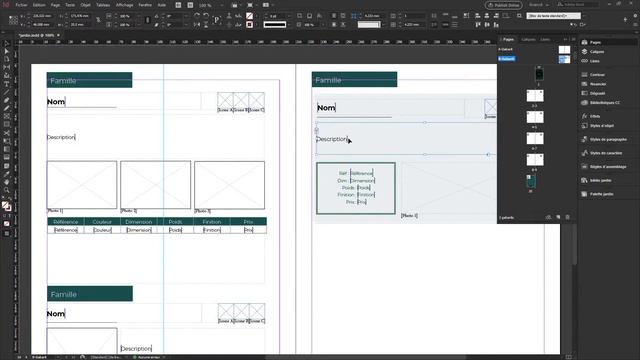This screenshot has height=360, width=640.
Task: Rotate 90° clockwise from the control bar
Action: pos(197,16)
